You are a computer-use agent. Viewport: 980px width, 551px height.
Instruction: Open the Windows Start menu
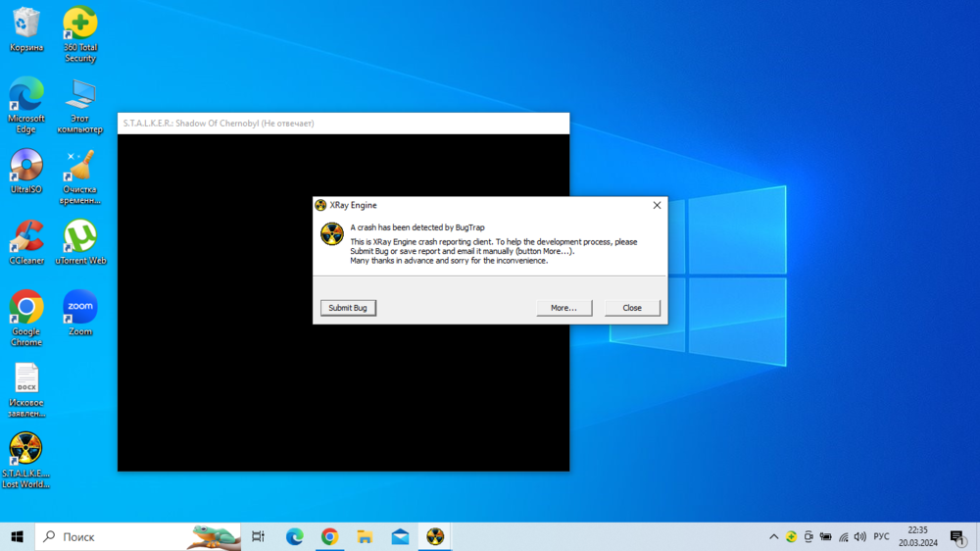(x=17, y=536)
